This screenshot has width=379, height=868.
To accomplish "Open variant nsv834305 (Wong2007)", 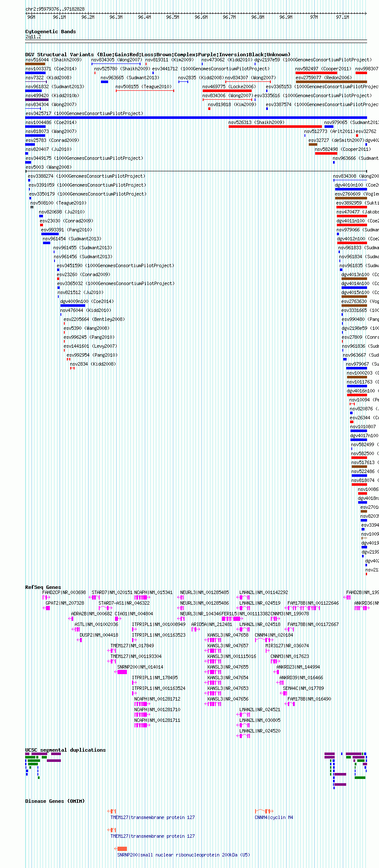I will pyautogui.click(x=117, y=60).
